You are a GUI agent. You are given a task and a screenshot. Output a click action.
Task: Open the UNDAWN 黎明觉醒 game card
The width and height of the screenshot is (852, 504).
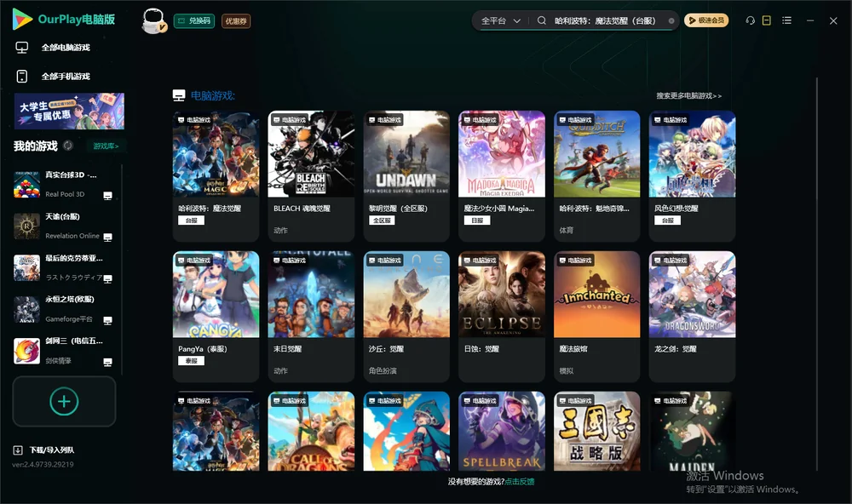click(406, 176)
